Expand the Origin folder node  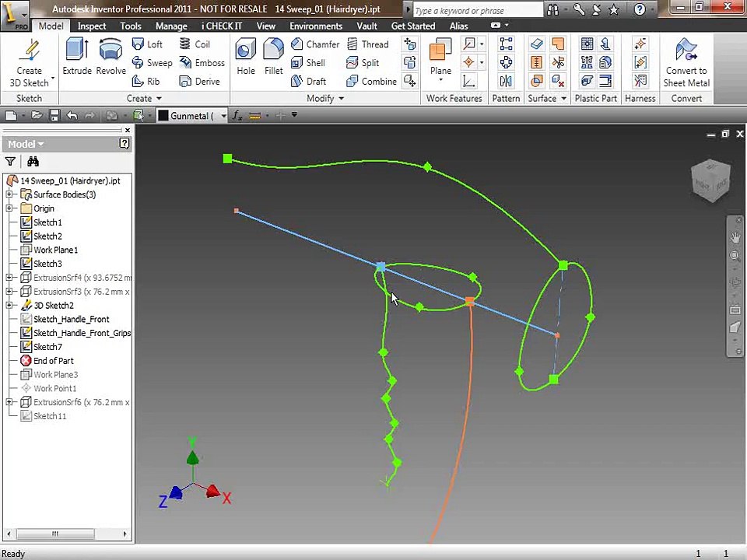coord(9,208)
